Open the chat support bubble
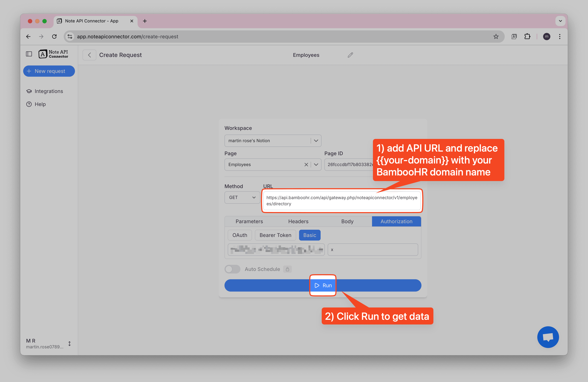 pyautogui.click(x=548, y=337)
